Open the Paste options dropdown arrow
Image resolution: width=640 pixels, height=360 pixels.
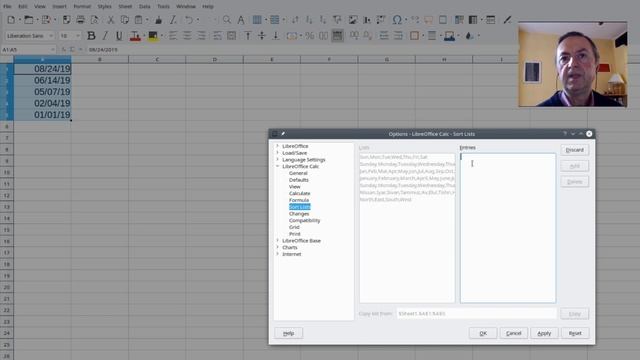(x=147, y=20)
